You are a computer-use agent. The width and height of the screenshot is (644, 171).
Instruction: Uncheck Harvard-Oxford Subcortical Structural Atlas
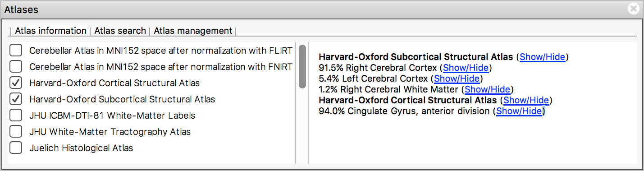point(16,99)
